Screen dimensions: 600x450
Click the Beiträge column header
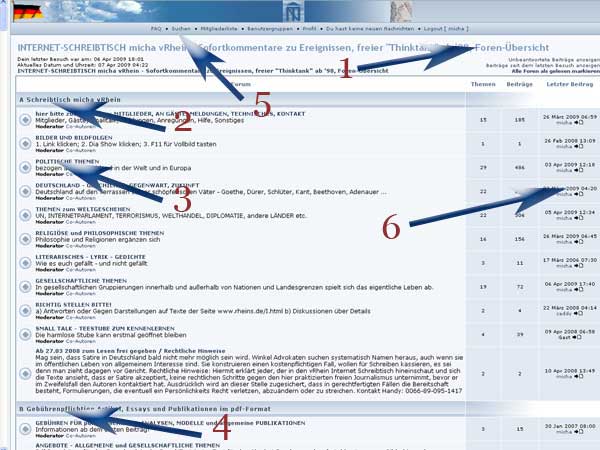[x=520, y=84]
